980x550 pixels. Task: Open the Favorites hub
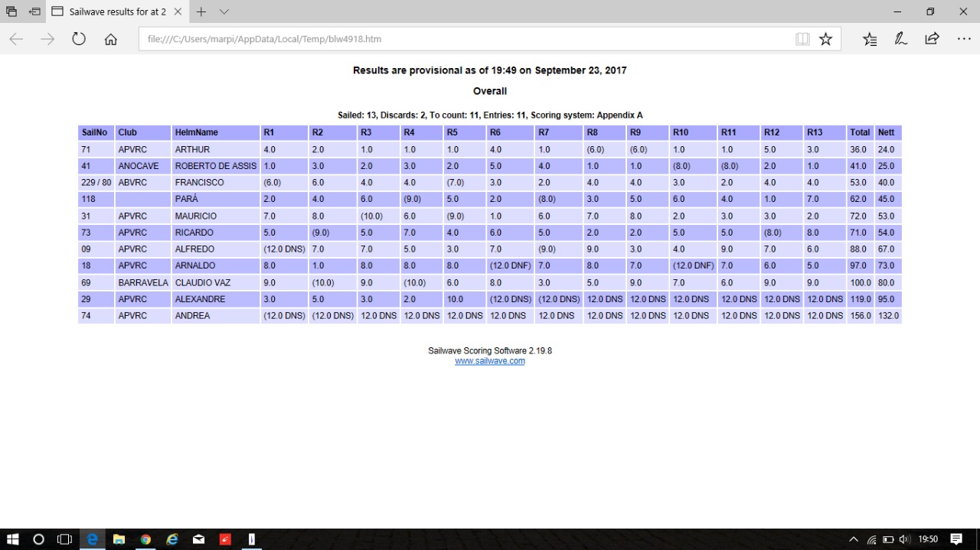870,39
